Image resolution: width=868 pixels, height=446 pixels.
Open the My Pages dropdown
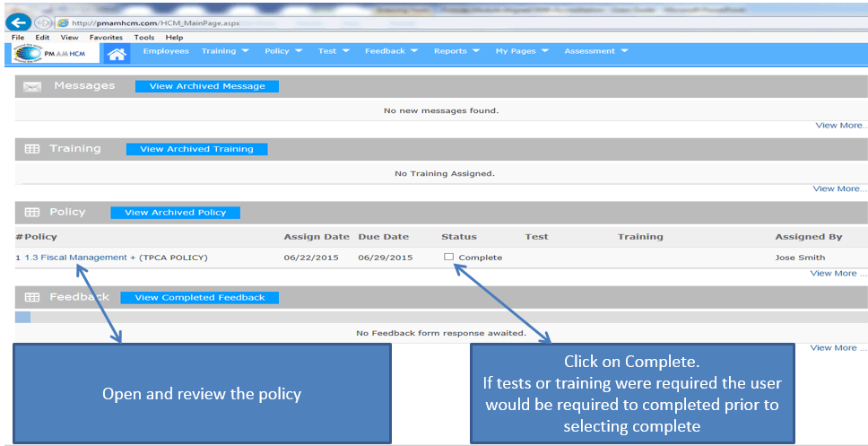520,51
